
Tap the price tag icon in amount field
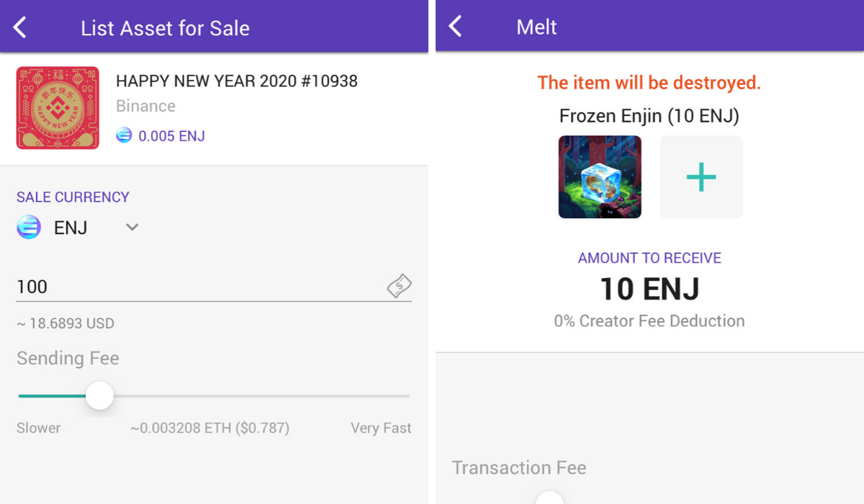point(399,286)
